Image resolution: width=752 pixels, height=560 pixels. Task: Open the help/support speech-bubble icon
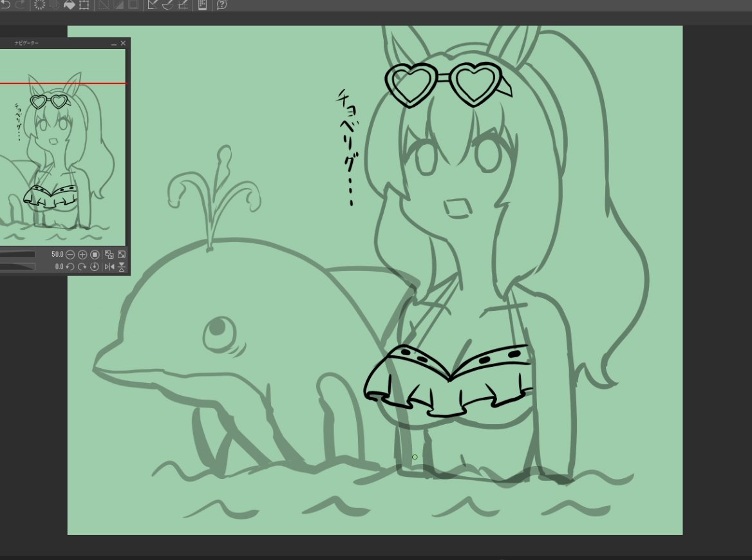pos(221,5)
